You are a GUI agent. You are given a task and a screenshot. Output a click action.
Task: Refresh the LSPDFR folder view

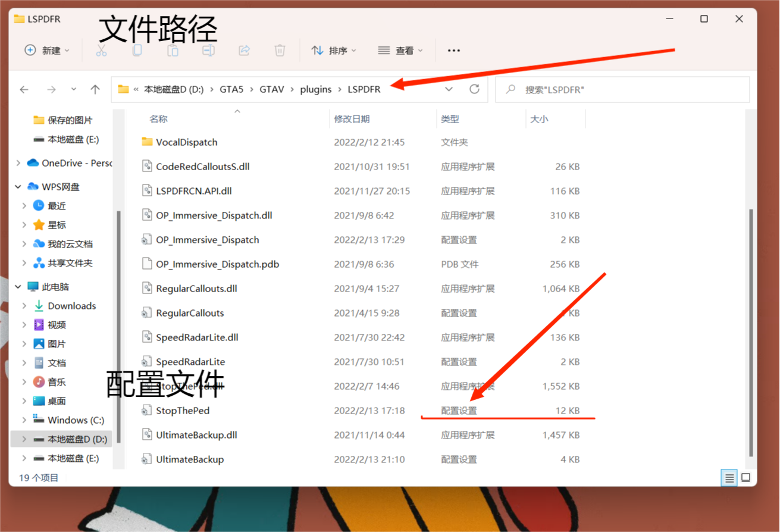pyautogui.click(x=474, y=89)
